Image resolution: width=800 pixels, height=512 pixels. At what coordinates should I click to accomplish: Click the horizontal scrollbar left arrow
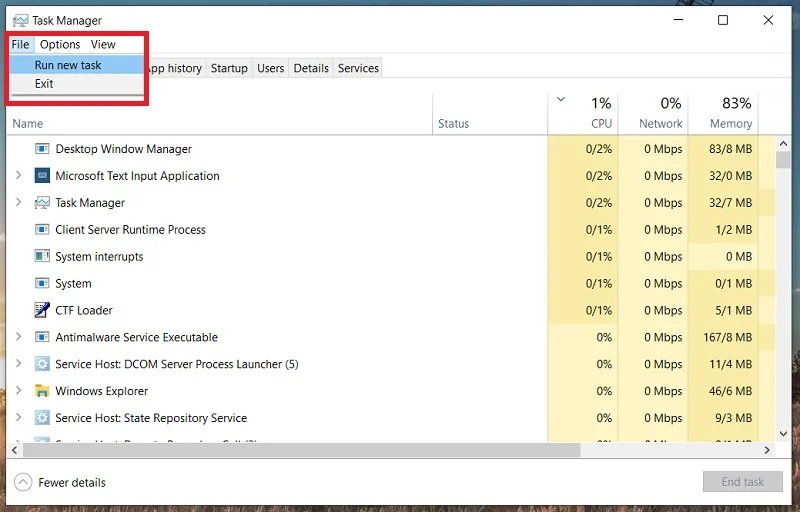[15, 450]
